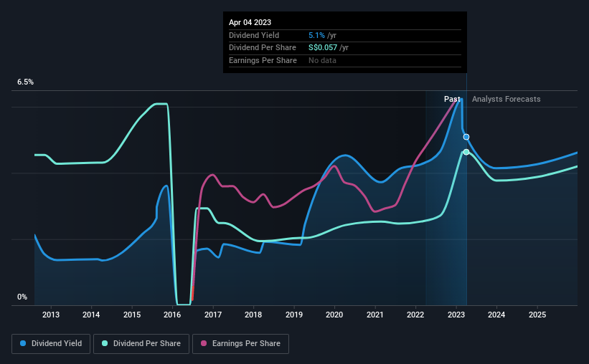Toggle the Dividend Yield legend button
Viewport: 589px width, 364px height.
pyautogui.click(x=51, y=344)
